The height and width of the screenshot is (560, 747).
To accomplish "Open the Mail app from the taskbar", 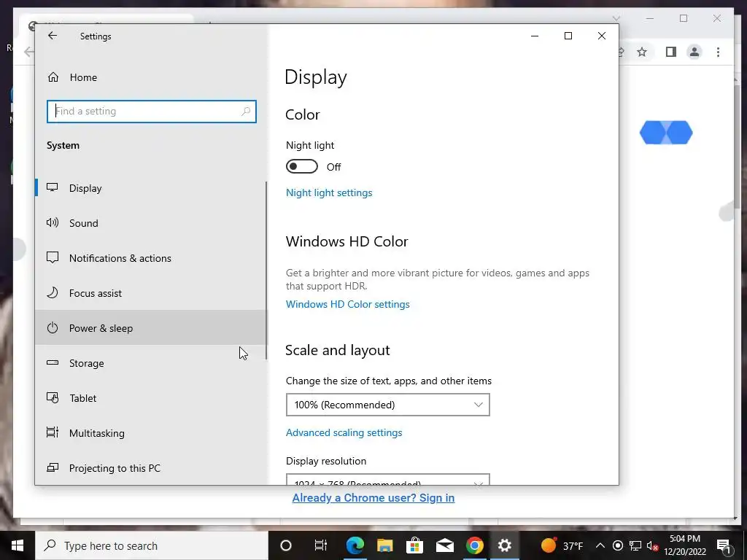I will pos(445,545).
